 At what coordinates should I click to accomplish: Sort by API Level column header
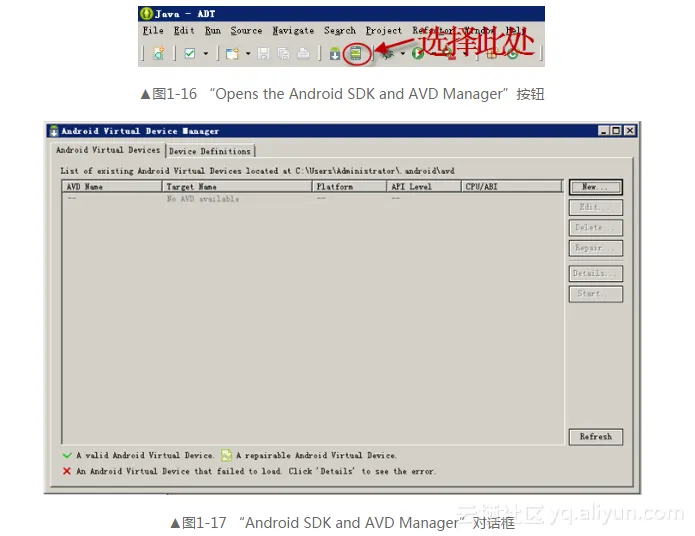(424, 187)
